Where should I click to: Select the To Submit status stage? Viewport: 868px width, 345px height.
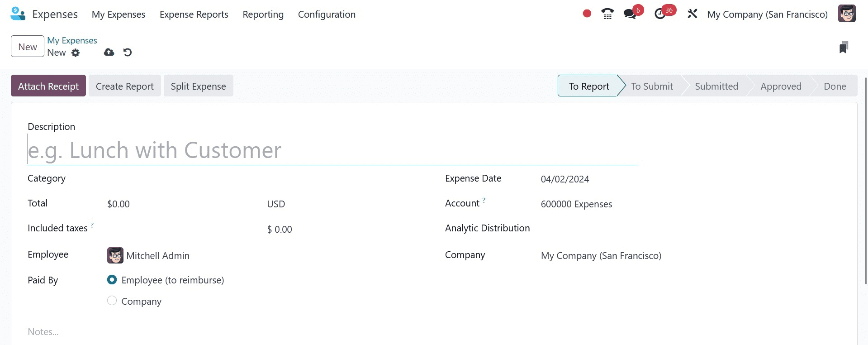[652, 86]
